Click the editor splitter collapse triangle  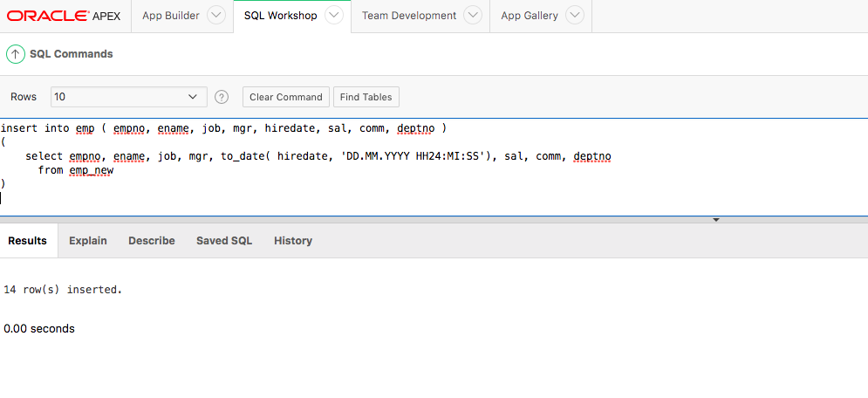(716, 220)
